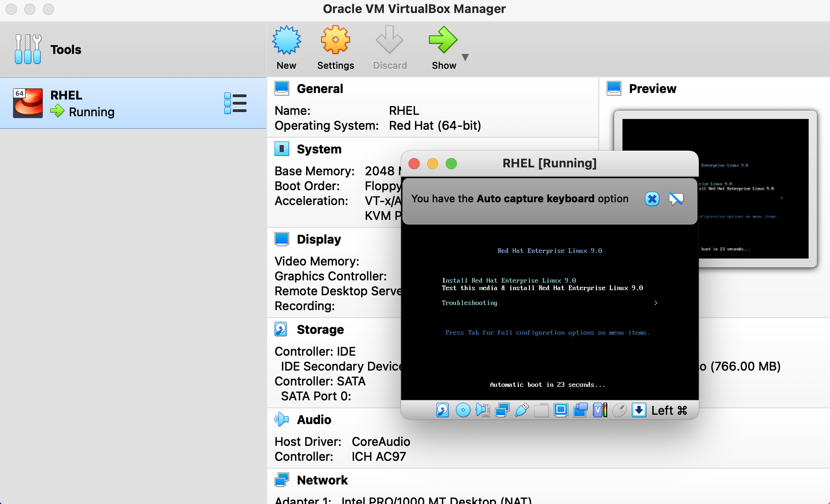Select the RHEL virtual machine entry
Viewport: 830px width, 504px height.
133,103
